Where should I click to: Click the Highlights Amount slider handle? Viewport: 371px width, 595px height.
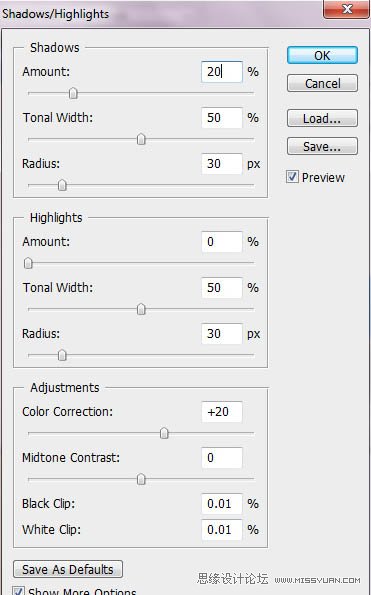(x=28, y=263)
